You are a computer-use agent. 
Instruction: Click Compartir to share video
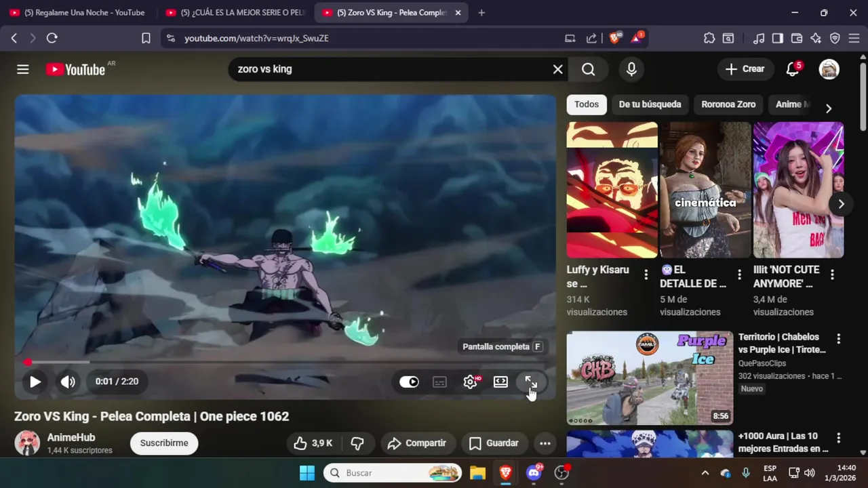pos(416,443)
